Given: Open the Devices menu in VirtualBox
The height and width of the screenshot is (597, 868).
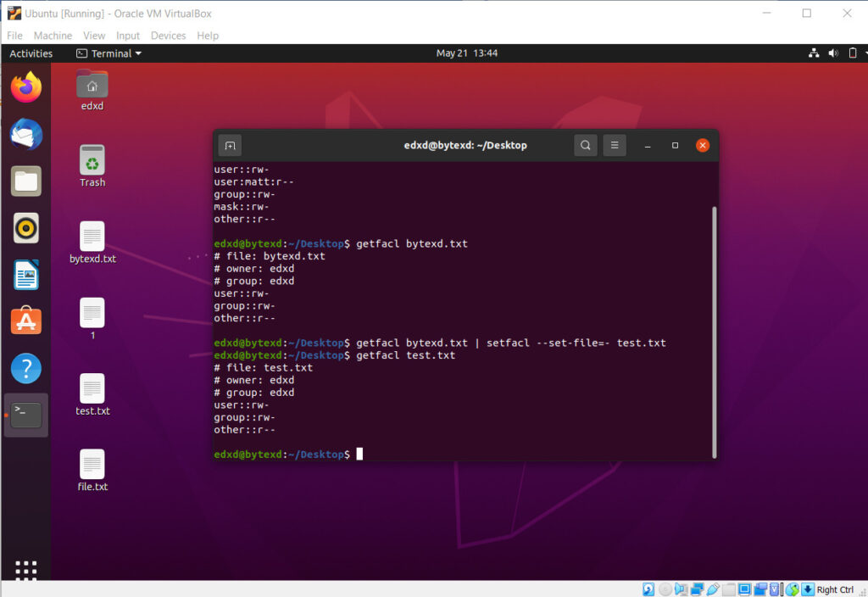Looking at the screenshot, I should click(x=168, y=36).
